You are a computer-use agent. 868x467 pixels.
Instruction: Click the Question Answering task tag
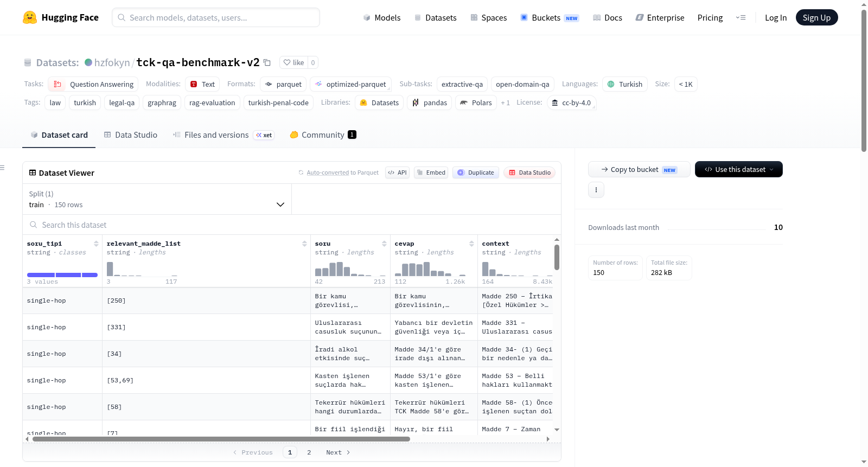[93, 84]
